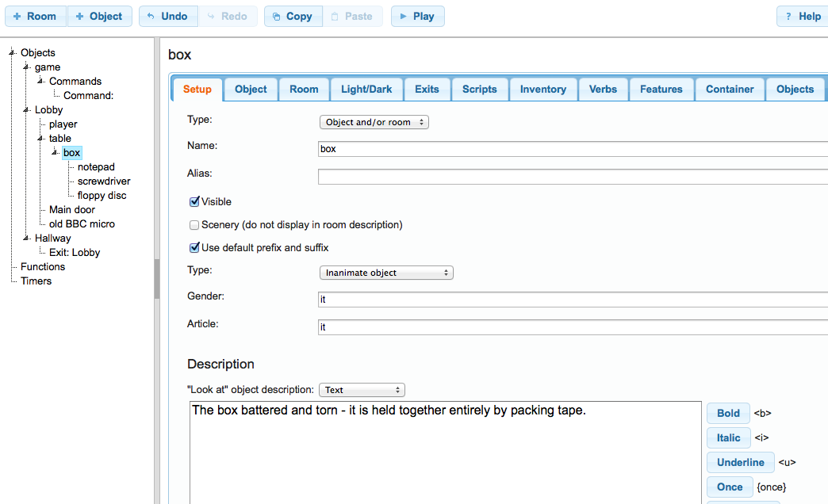Undo the last change
The width and height of the screenshot is (828, 504).
click(x=167, y=16)
